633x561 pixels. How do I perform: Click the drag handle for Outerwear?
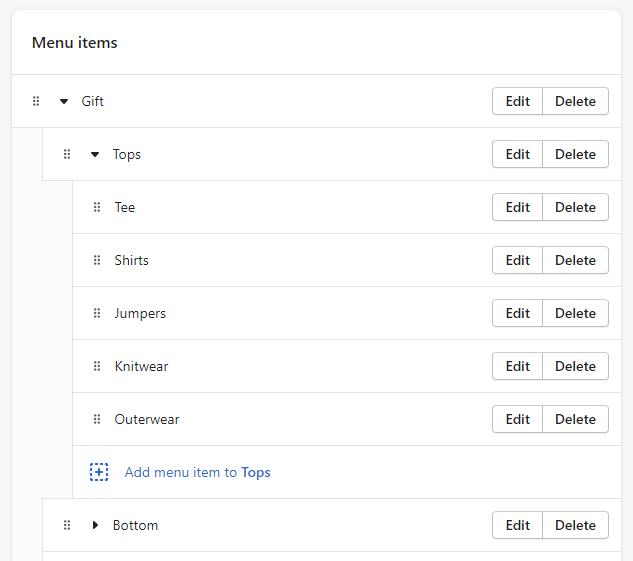click(x=97, y=419)
